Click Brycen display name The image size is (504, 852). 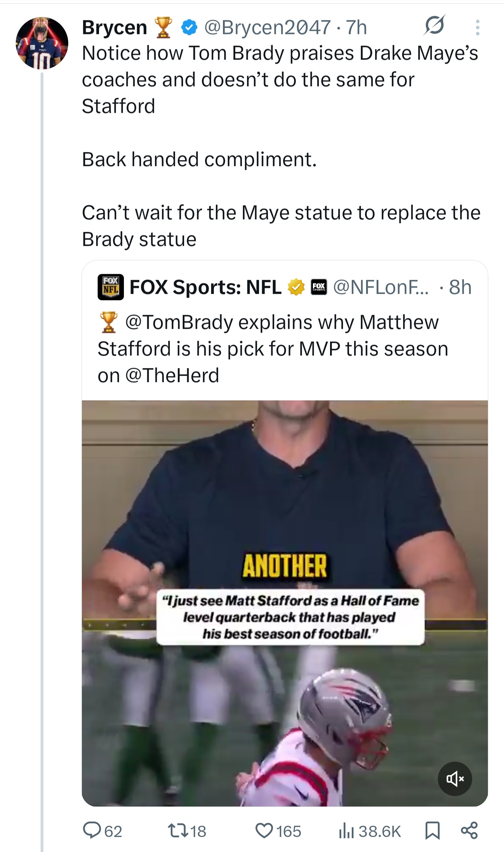pyautogui.click(x=114, y=27)
